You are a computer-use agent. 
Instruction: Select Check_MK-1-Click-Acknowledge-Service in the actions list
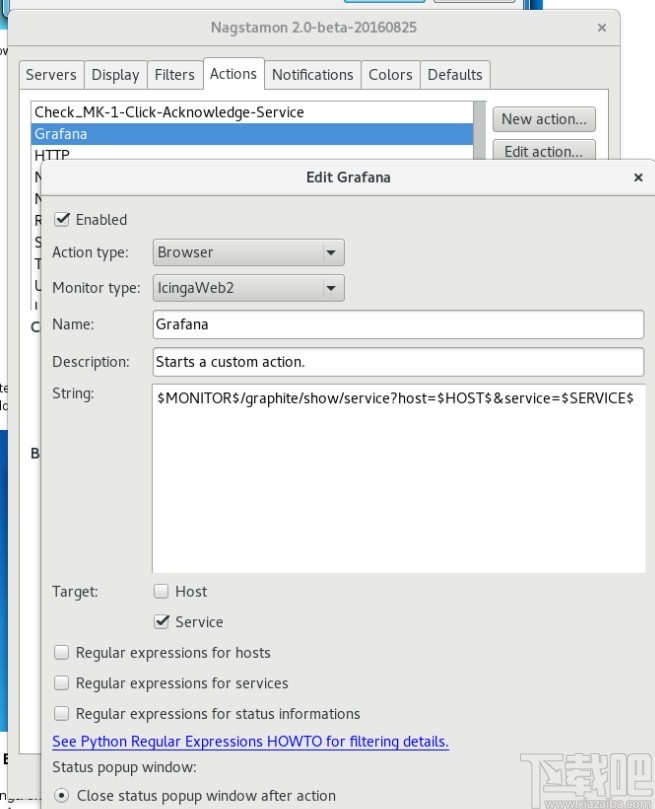click(x=252, y=112)
